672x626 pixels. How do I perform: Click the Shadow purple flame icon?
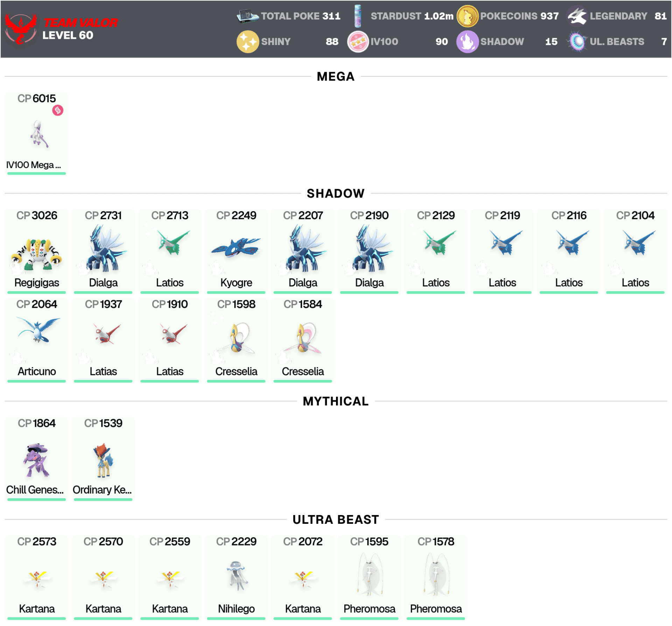[467, 42]
